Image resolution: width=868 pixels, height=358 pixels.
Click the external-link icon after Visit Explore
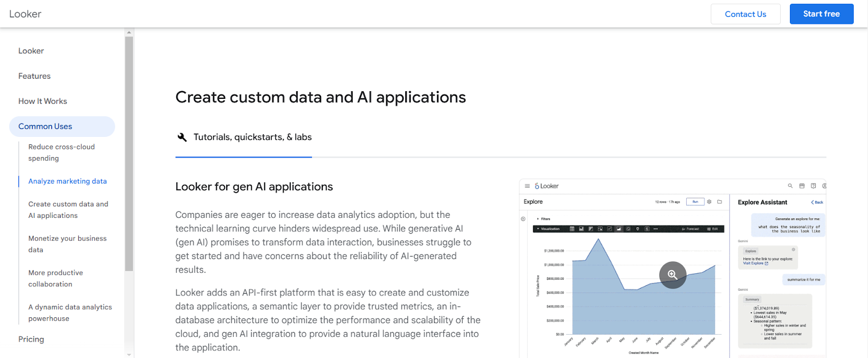(x=766, y=263)
